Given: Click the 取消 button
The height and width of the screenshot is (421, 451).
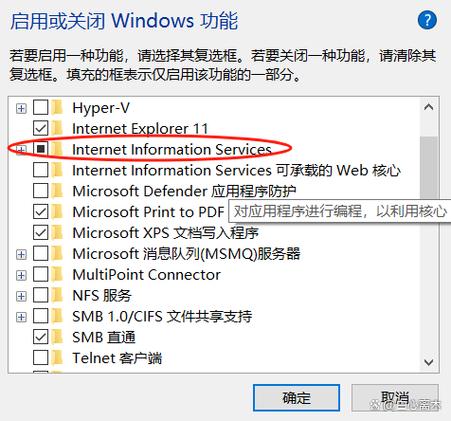Looking at the screenshot, I should pyautogui.click(x=395, y=398).
